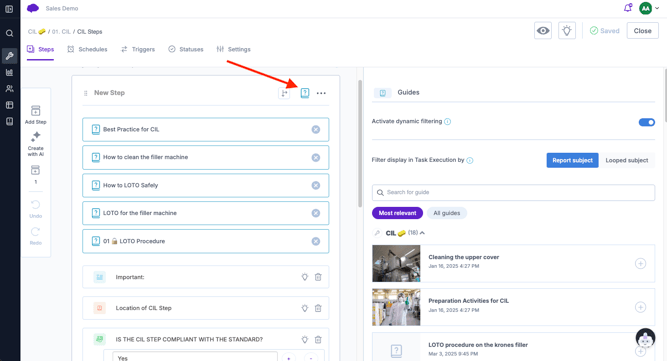Remove How to LOTO Safely guide

coord(316,185)
